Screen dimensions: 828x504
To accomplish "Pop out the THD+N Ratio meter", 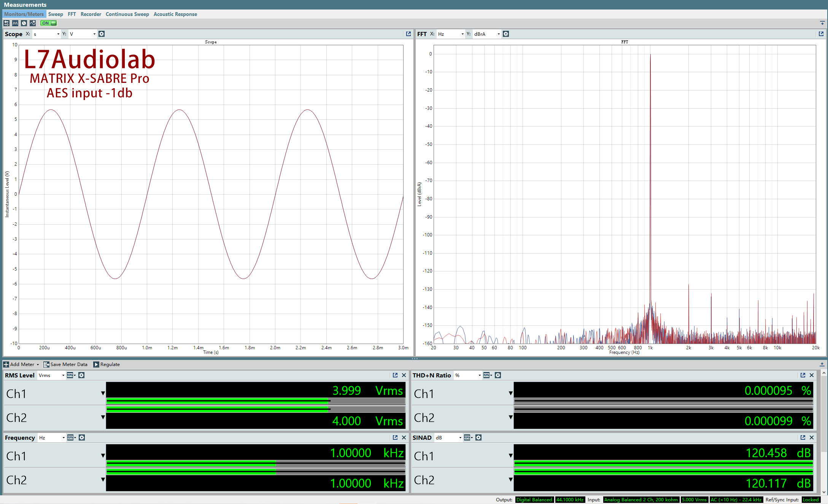I will 803,375.
